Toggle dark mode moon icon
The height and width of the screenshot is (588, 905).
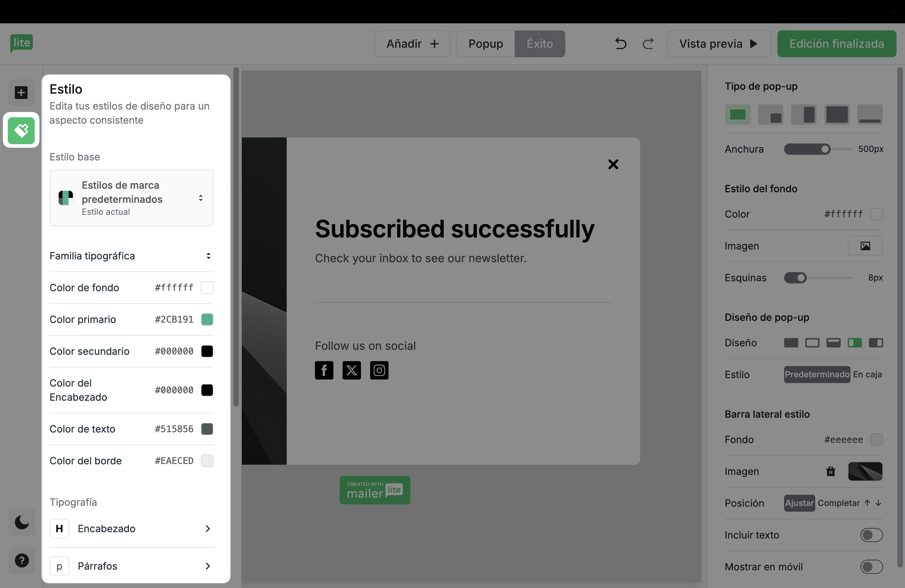point(22,522)
